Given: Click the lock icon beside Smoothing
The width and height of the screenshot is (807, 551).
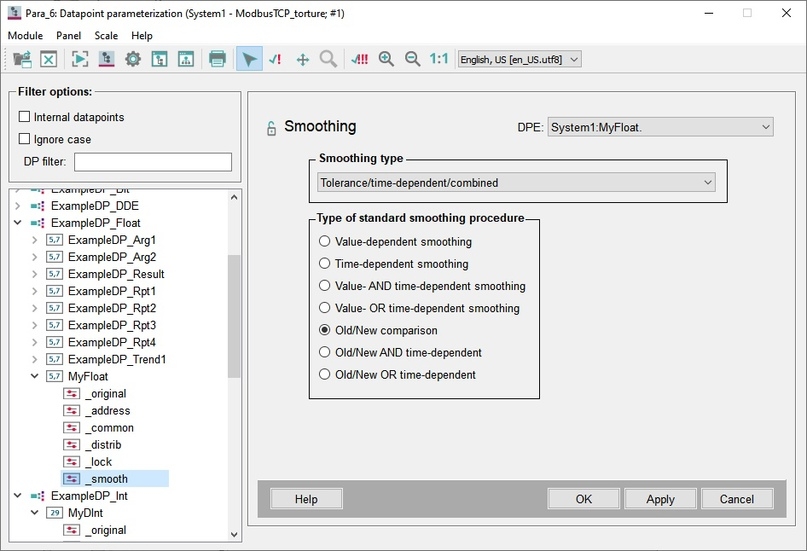Looking at the screenshot, I should point(271,128).
